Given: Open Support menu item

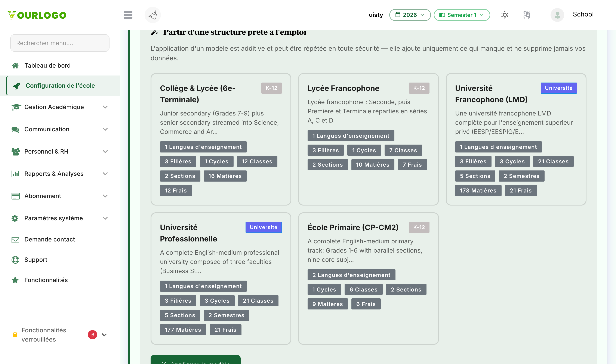Looking at the screenshot, I should coord(60,260).
